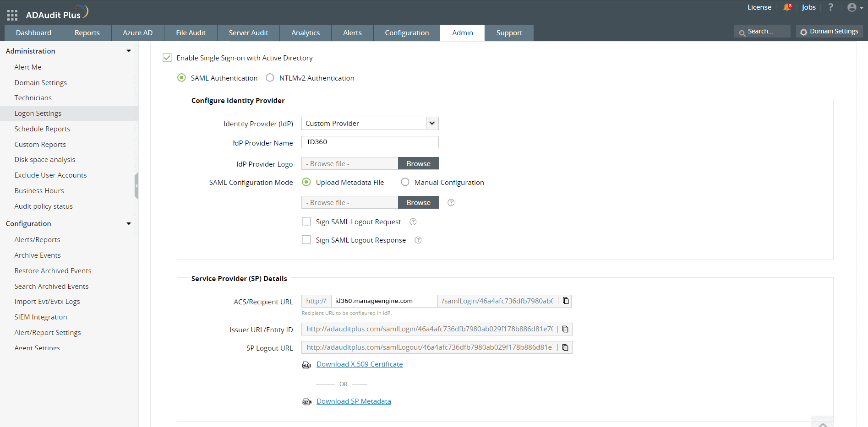The height and width of the screenshot is (427, 868).
Task: Collapse the Administration section
Action: 129,51
